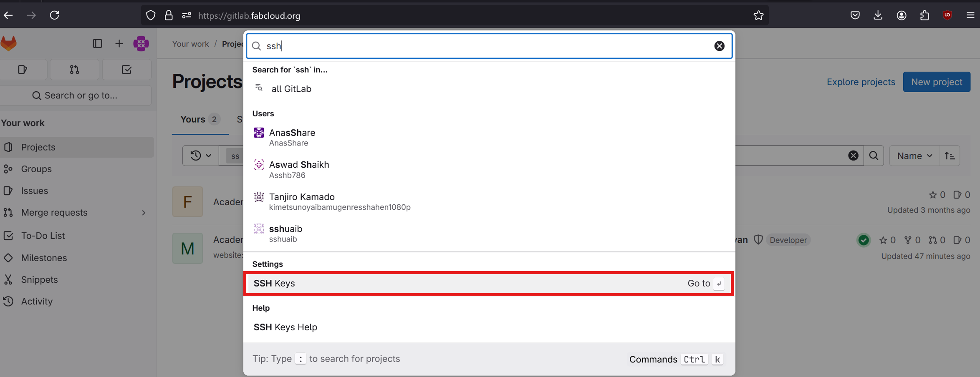Click the padlock site security icon
Viewport: 980px width, 377px height.
169,15
